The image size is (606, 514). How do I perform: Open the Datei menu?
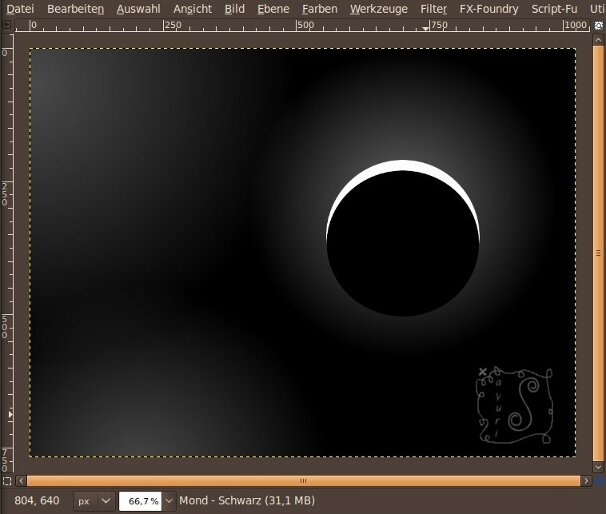pos(20,9)
